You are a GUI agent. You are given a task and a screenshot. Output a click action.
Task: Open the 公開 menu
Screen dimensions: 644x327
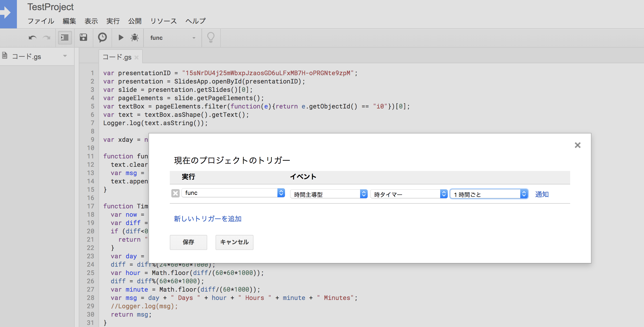click(x=135, y=21)
